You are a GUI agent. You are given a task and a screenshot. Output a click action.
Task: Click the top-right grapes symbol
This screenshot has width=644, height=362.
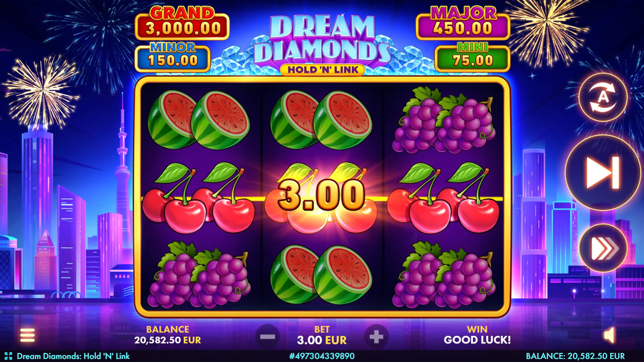(x=444, y=120)
